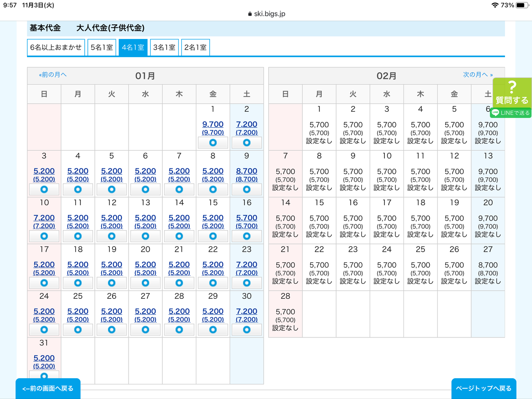Image resolution: width=532 pixels, height=399 pixels.
Task: Tap availability circle under January 5
Action: click(112, 189)
